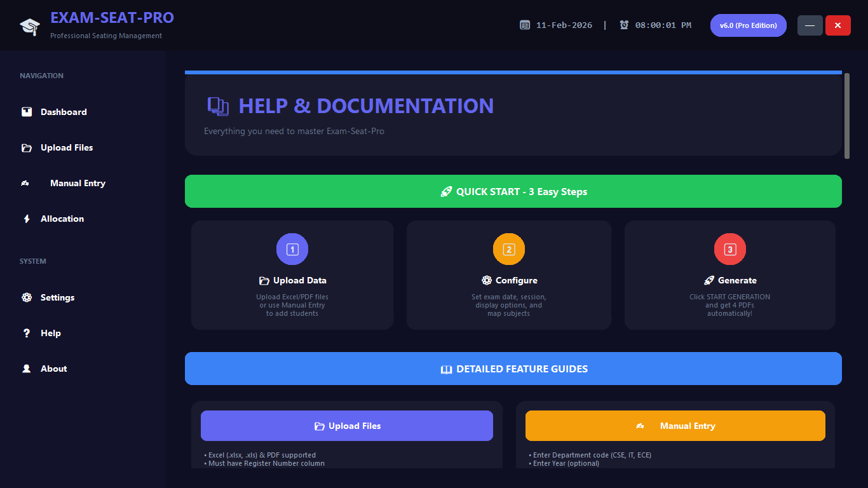This screenshot has height=488, width=868.
Task: Click the numbered step 1 circle
Action: click(x=292, y=249)
